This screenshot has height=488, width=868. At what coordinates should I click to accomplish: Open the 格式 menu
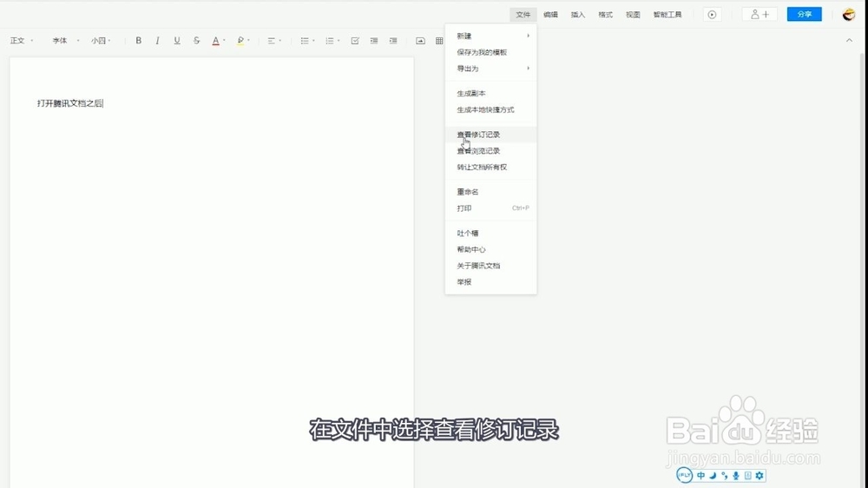(605, 15)
